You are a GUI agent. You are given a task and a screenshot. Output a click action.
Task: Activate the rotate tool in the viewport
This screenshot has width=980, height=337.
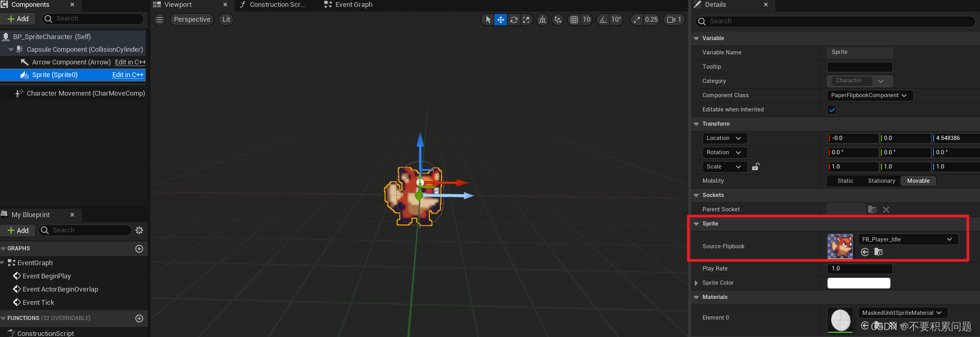coord(514,20)
